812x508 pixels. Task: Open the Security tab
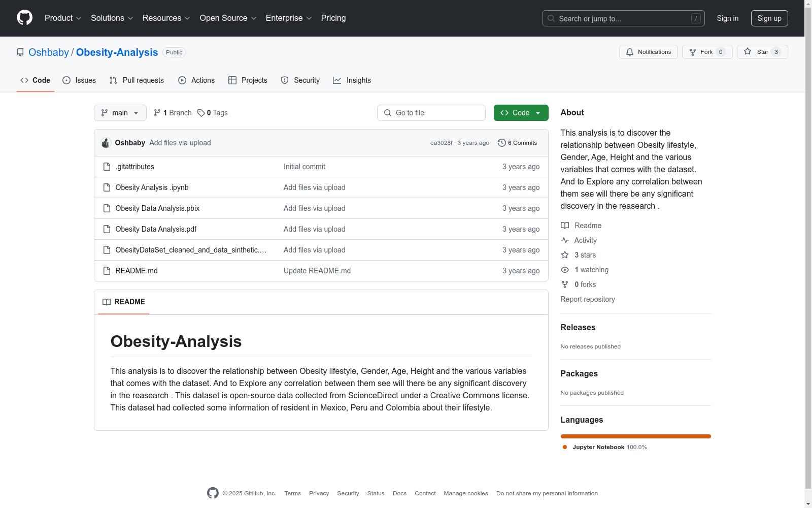[300, 80]
